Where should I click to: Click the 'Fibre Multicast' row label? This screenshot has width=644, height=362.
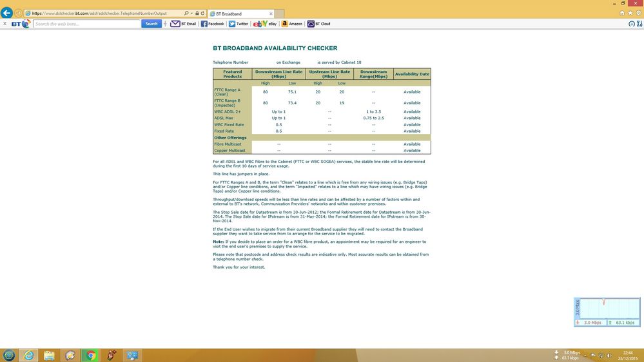click(228, 144)
